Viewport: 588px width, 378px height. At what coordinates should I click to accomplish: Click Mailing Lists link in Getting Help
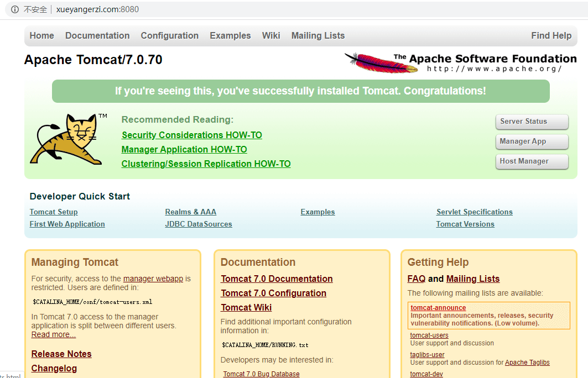coord(473,279)
